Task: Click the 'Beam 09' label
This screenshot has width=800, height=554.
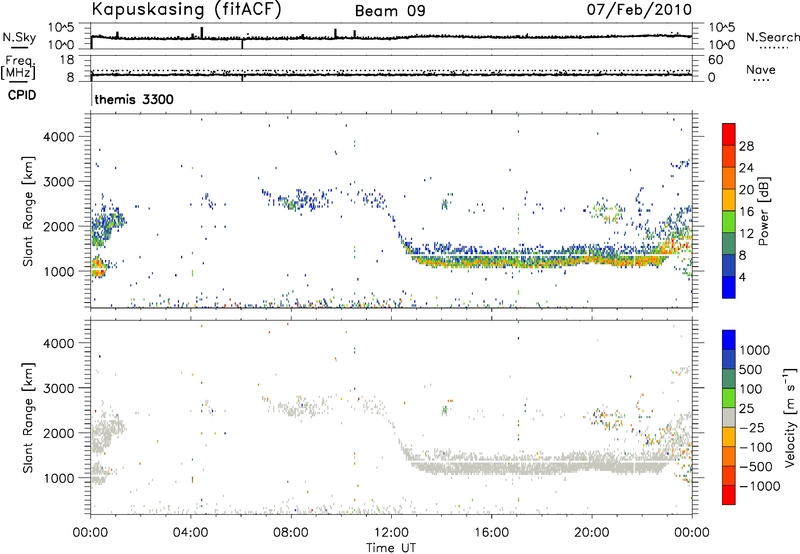Action: coord(390,11)
